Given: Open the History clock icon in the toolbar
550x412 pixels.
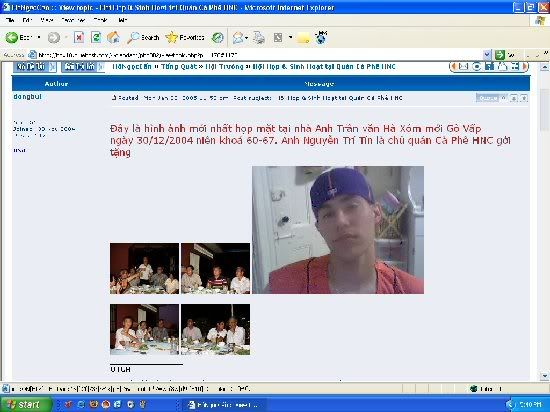Looking at the screenshot, I should (x=217, y=37).
